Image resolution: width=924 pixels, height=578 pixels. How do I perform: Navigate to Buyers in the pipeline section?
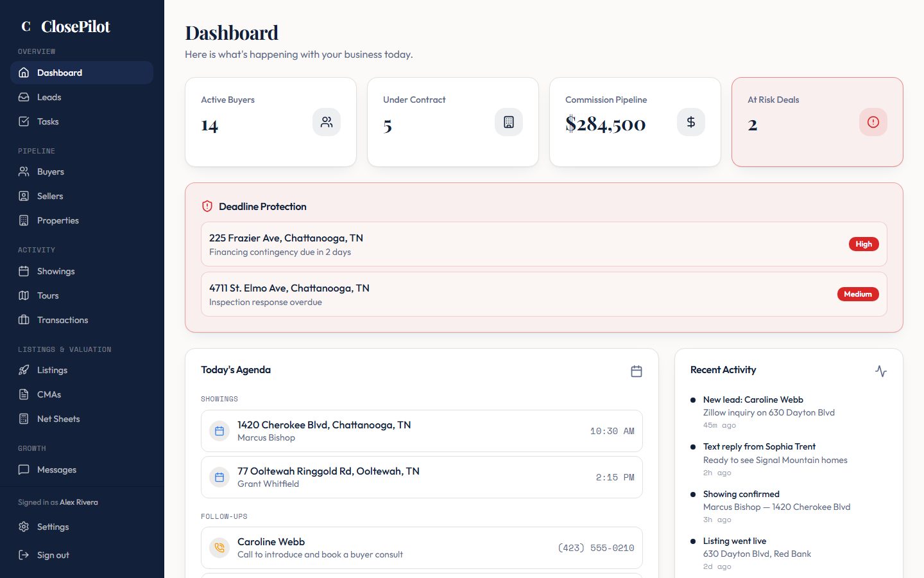(x=81, y=171)
